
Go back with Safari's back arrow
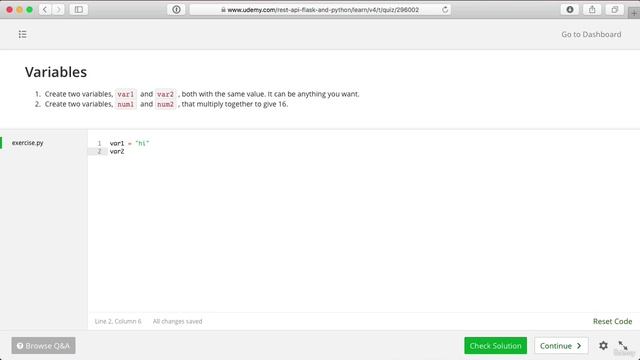click(x=45, y=9)
